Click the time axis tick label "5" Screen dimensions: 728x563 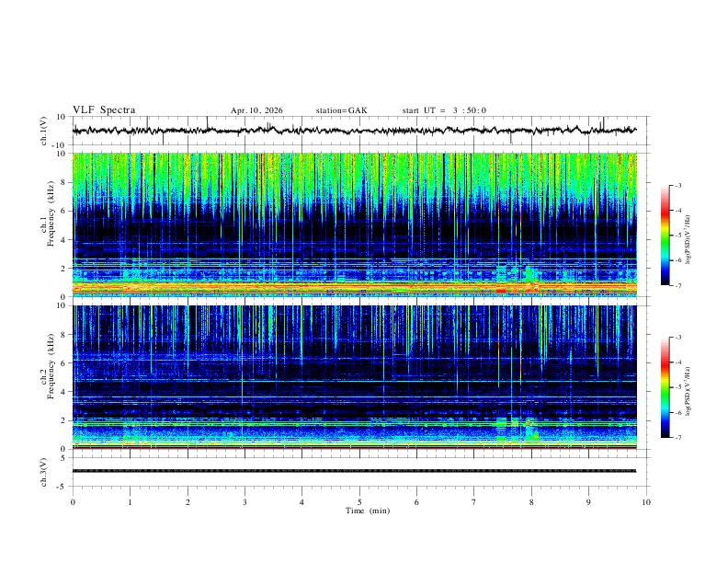[x=359, y=502]
